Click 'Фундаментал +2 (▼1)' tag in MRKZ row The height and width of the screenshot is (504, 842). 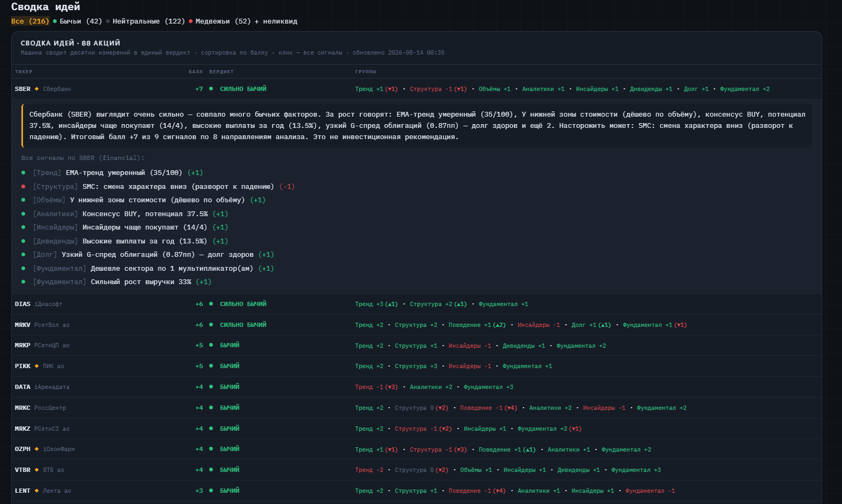pos(549,429)
